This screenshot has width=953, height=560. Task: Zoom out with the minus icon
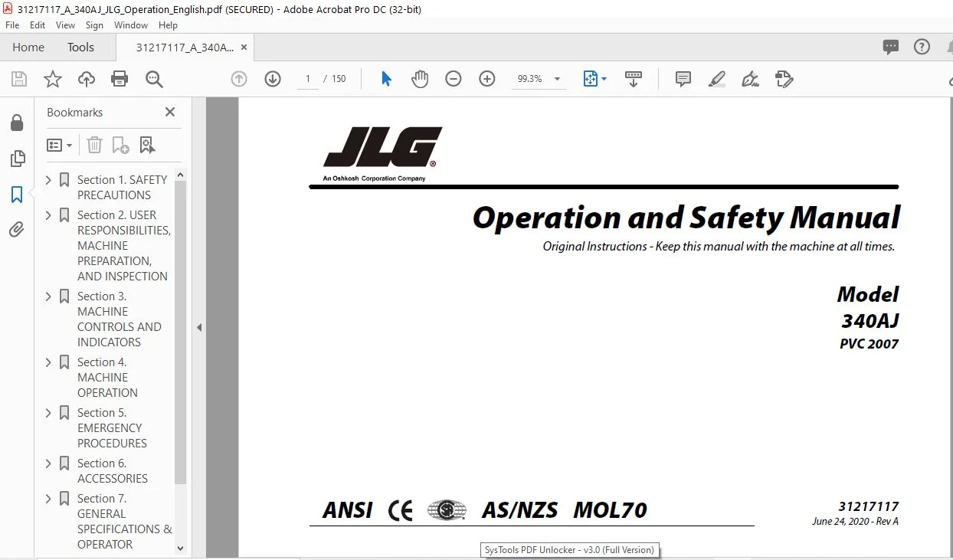pos(454,79)
